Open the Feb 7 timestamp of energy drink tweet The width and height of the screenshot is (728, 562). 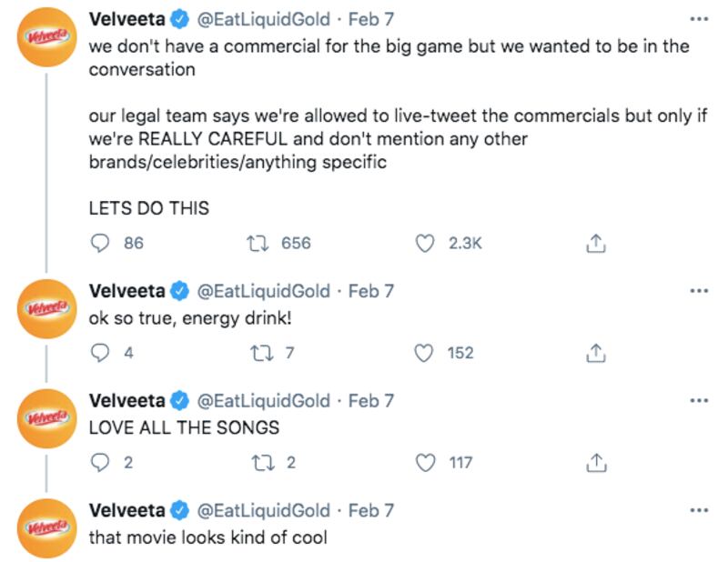pyautogui.click(x=371, y=291)
